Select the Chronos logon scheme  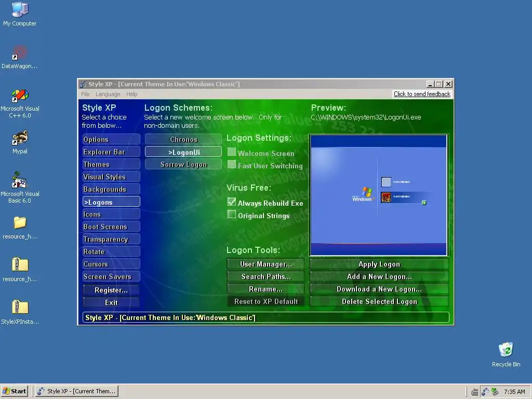183,139
